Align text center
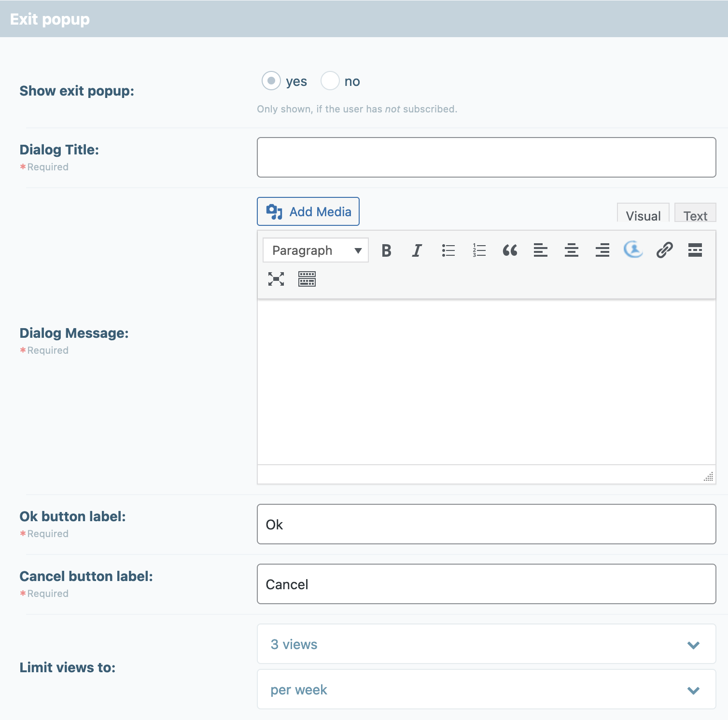The image size is (728, 720). 572,250
